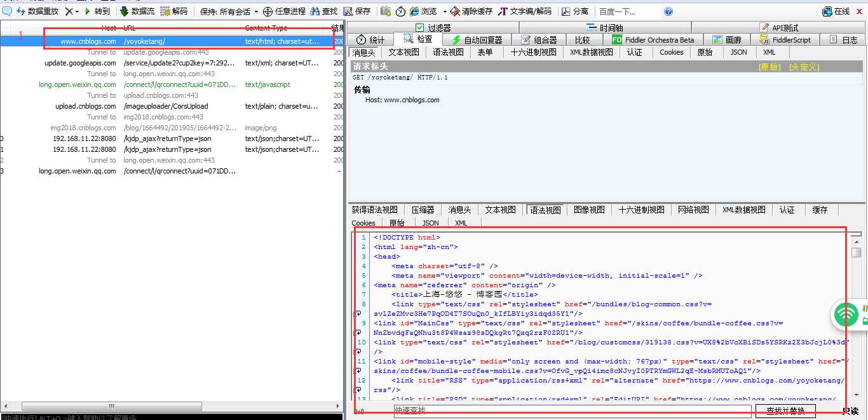This screenshot has width=868, height=420.
Task: Click the response code scroll down arrow
Action: (856, 394)
